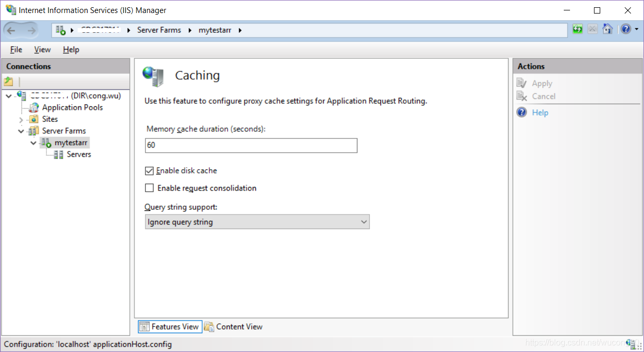Screen dimensions: 644x352
Task: Click the Content View tab icon
Action: point(209,327)
